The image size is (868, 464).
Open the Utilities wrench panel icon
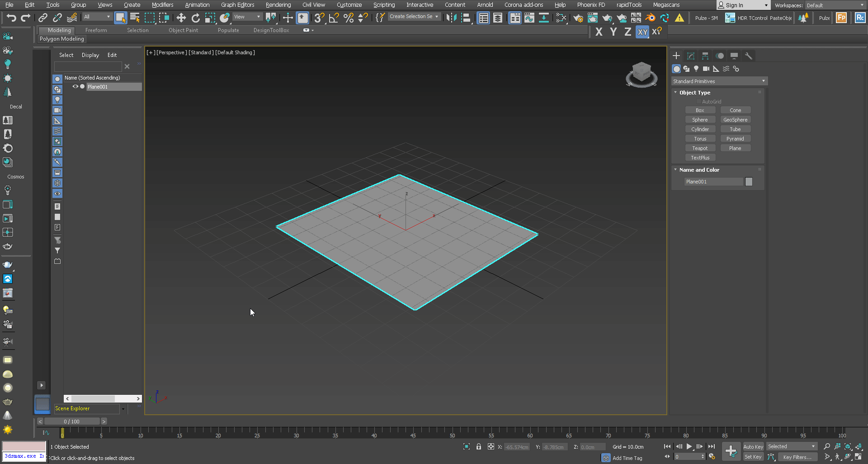click(x=749, y=56)
